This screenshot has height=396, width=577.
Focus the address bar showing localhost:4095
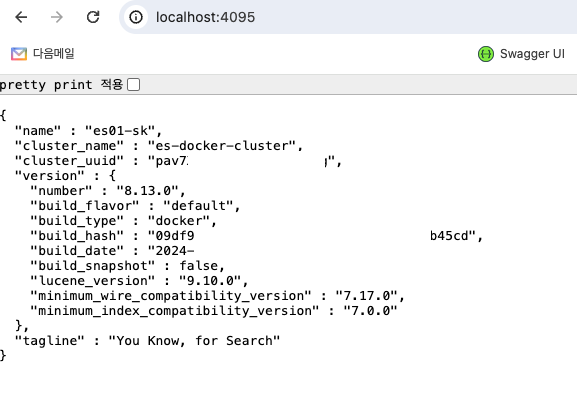(x=348, y=17)
